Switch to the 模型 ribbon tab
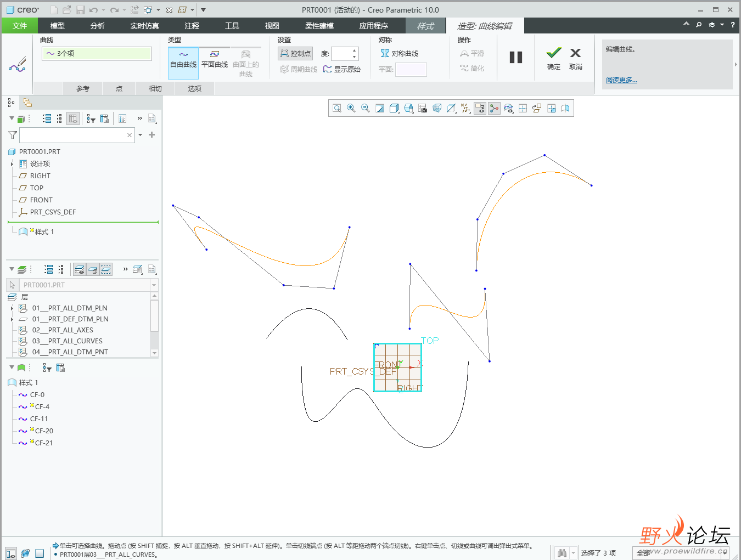 point(58,26)
